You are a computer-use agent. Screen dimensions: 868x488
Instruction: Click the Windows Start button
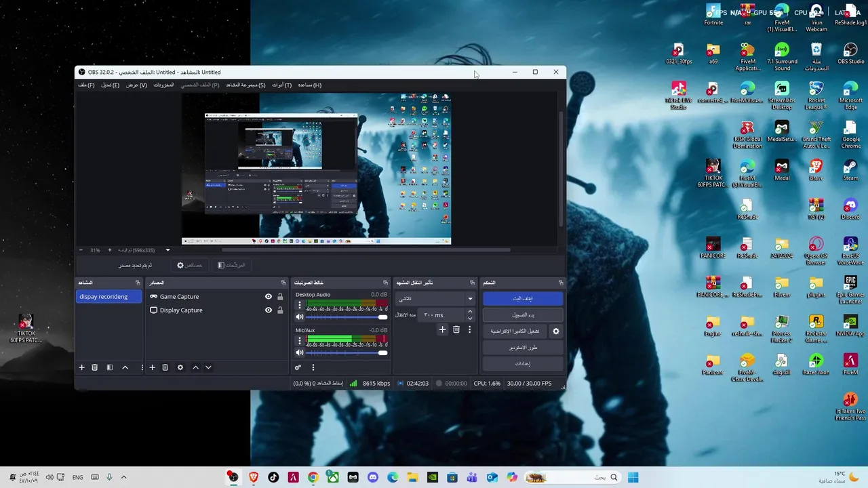coord(633,477)
